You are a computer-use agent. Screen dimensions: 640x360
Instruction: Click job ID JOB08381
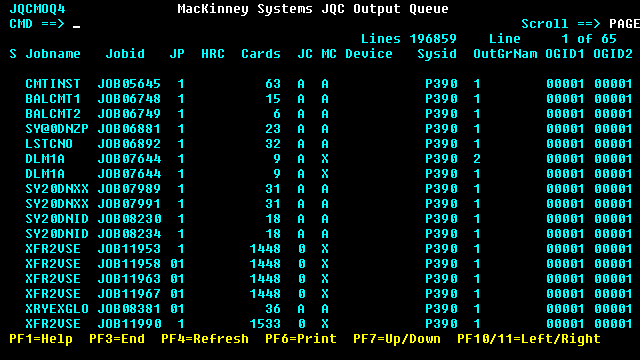[x=129, y=309]
